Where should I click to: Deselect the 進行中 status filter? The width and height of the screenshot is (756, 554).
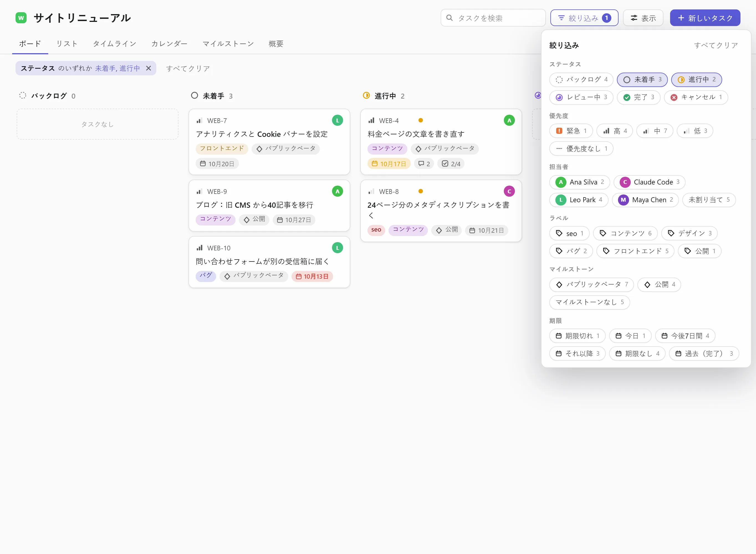click(x=696, y=79)
